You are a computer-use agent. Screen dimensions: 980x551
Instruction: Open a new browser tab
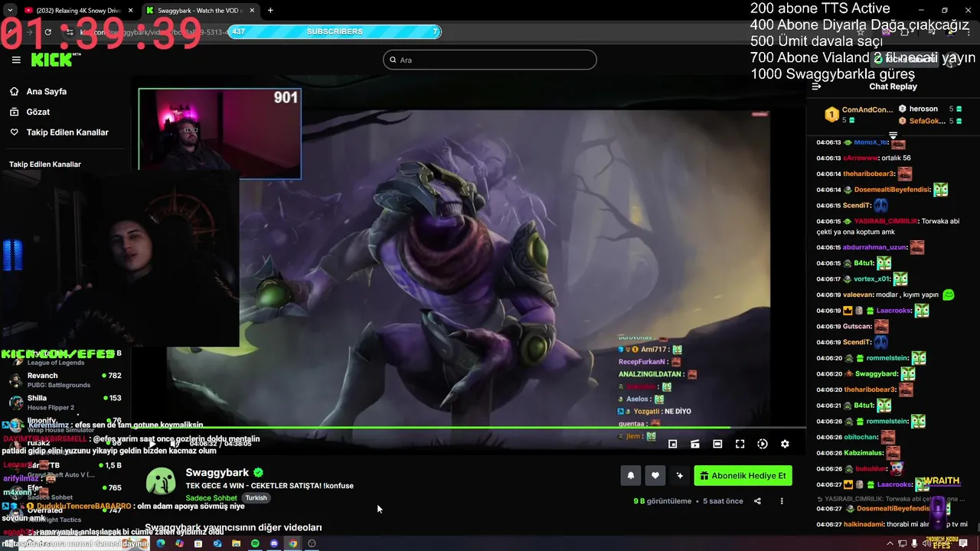point(270,11)
